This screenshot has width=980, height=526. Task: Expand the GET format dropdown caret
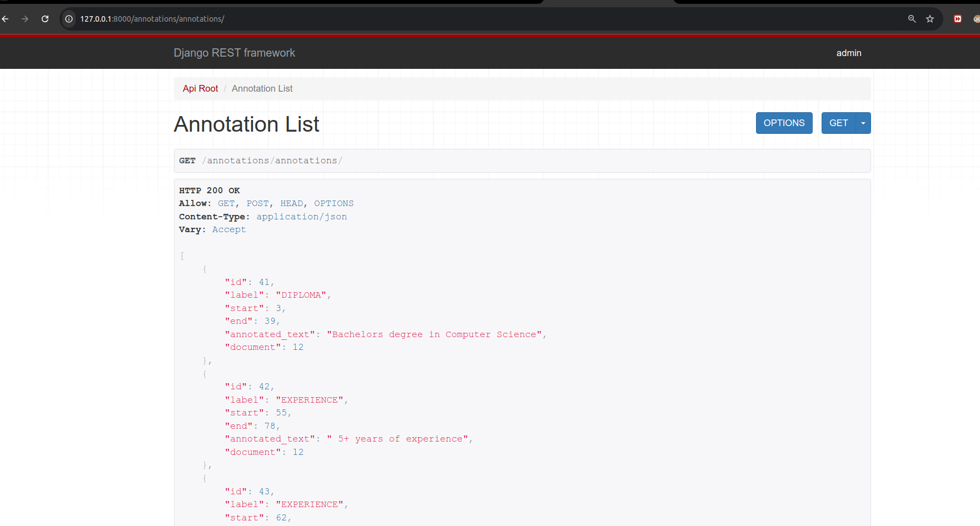tap(863, 123)
